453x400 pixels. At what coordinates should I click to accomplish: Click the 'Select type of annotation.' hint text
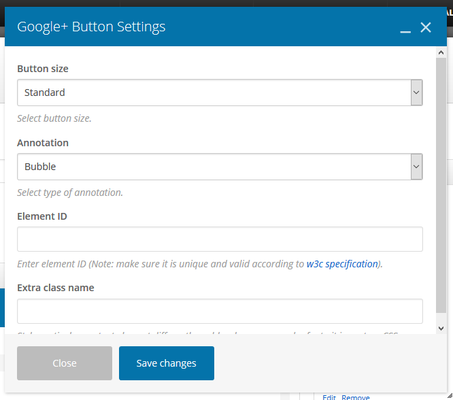70,192
